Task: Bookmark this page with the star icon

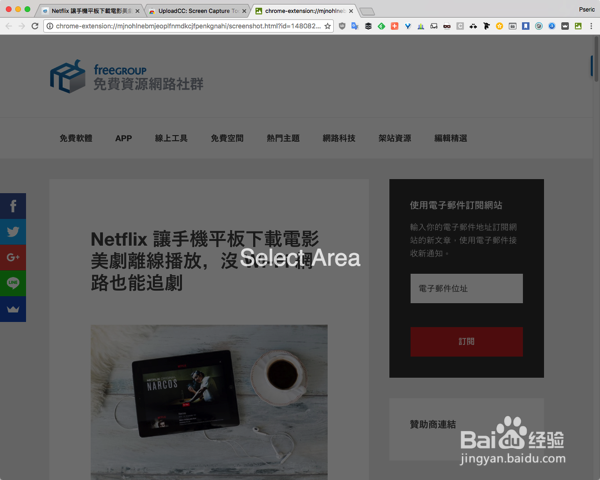Action: click(x=328, y=26)
